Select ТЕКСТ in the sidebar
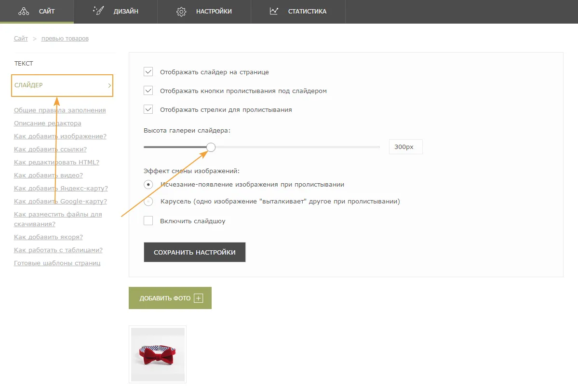 click(x=24, y=64)
